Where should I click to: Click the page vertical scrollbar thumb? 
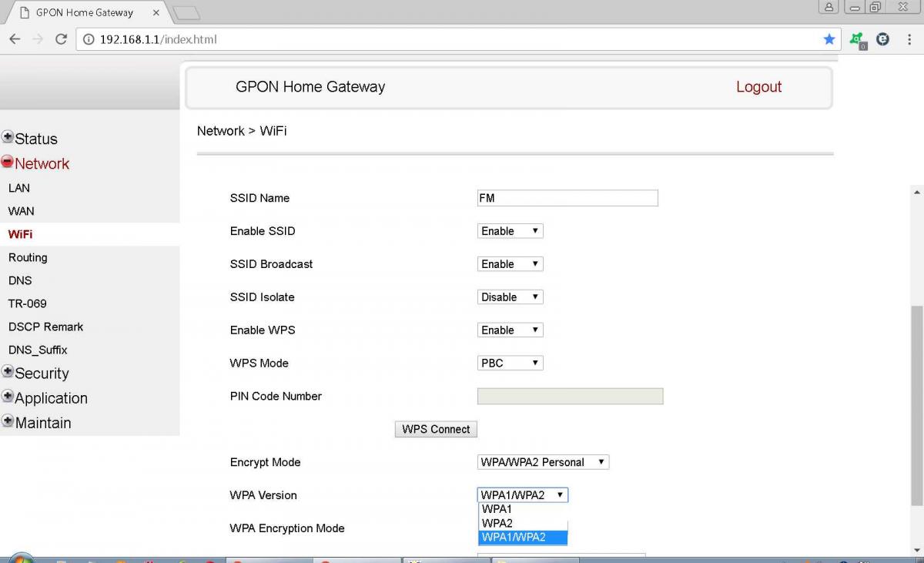pyautogui.click(x=916, y=406)
